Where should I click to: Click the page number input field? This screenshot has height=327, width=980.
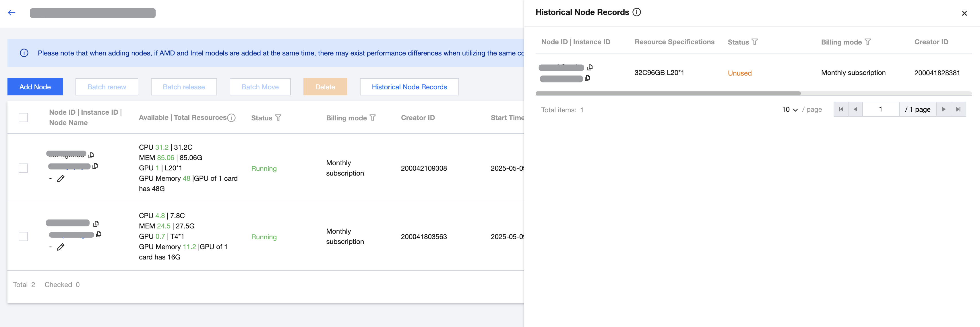(x=880, y=109)
